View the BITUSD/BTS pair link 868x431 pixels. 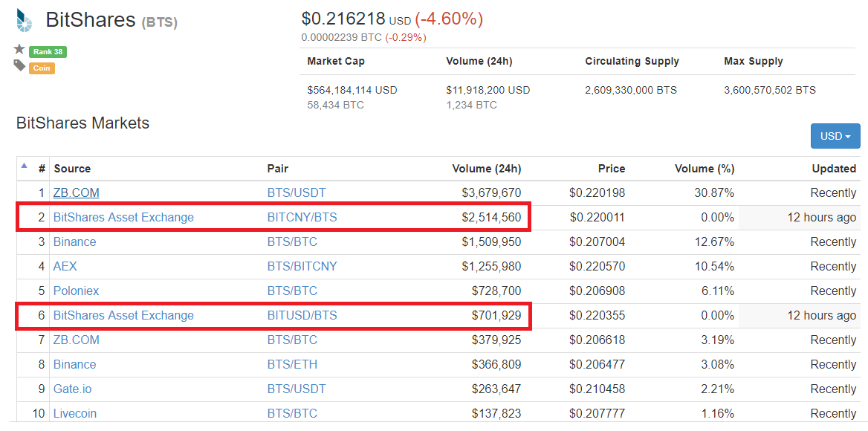pyautogui.click(x=302, y=315)
